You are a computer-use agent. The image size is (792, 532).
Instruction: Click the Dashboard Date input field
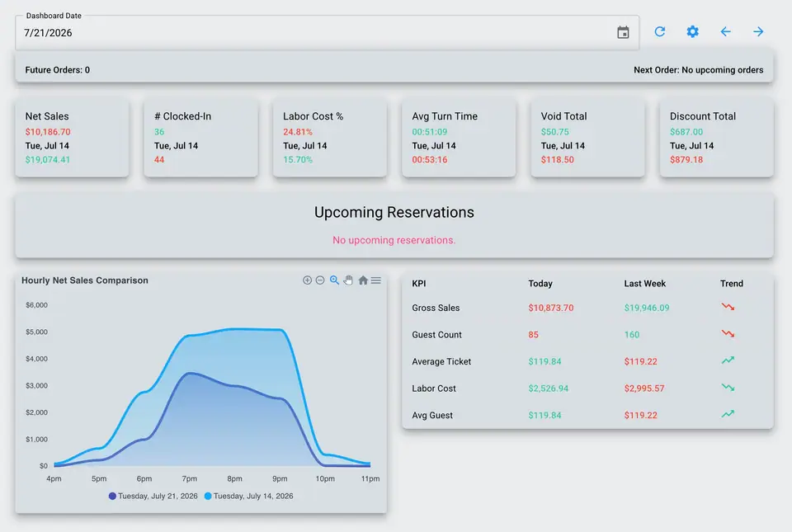click(327, 33)
